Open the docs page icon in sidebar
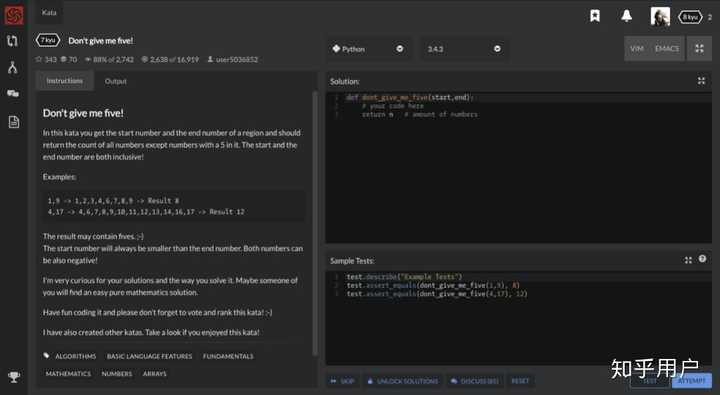Viewport: 720px width, 395px height. (14, 122)
